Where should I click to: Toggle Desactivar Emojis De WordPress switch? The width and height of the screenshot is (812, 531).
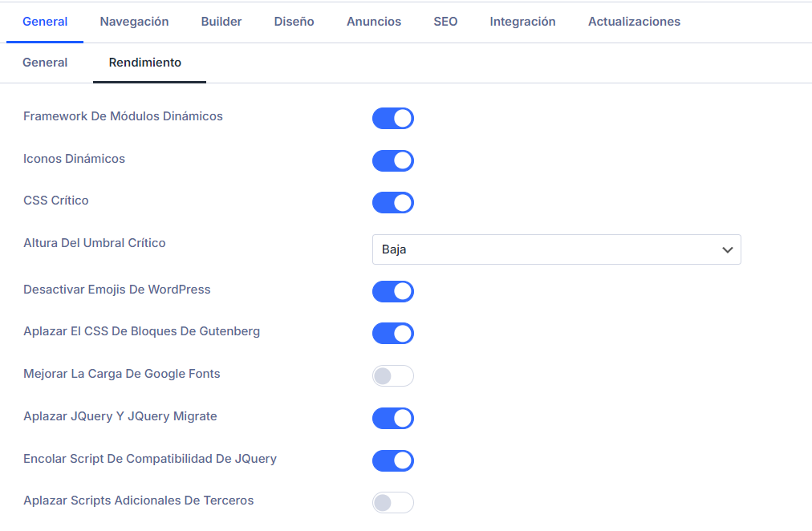(x=393, y=291)
